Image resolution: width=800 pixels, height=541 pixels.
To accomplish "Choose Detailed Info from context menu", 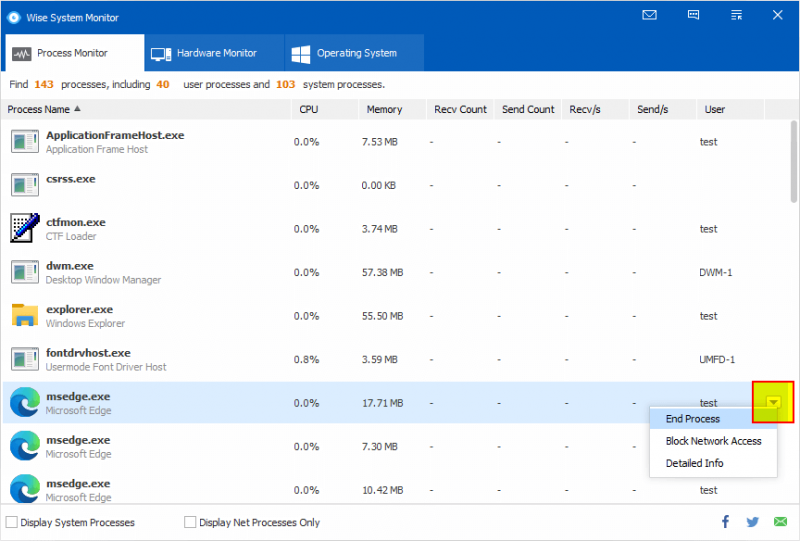I will point(713,463).
